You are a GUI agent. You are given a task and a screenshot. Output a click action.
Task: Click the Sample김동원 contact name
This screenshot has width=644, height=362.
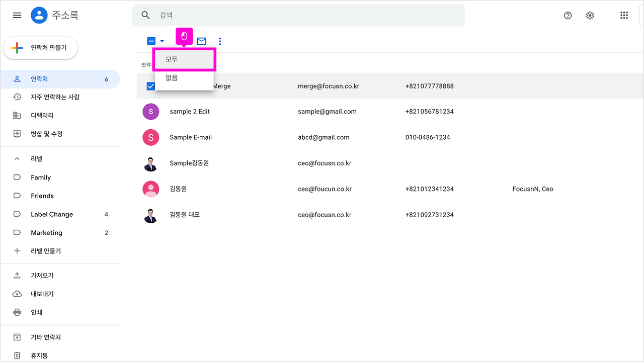(x=189, y=163)
